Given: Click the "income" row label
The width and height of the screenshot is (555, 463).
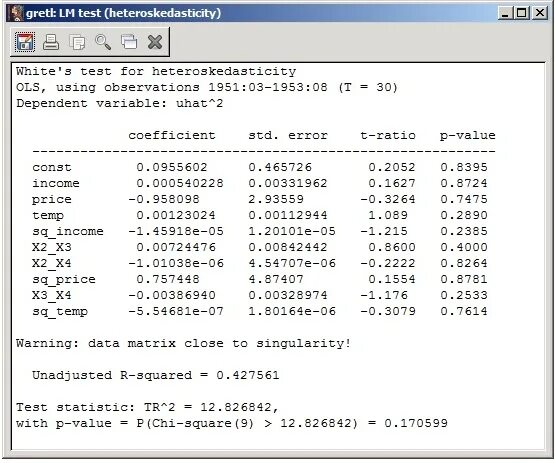Looking at the screenshot, I should [x=56, y=183].
